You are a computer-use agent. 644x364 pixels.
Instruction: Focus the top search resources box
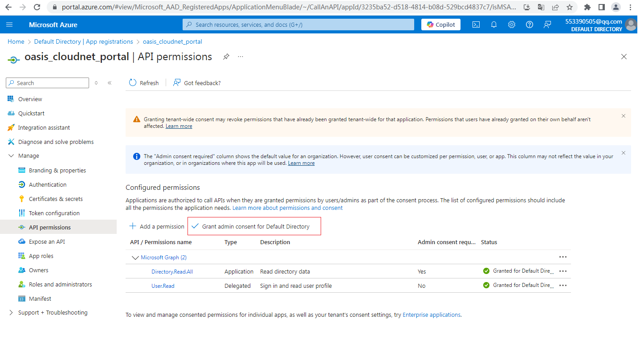[x=298, y=25]
